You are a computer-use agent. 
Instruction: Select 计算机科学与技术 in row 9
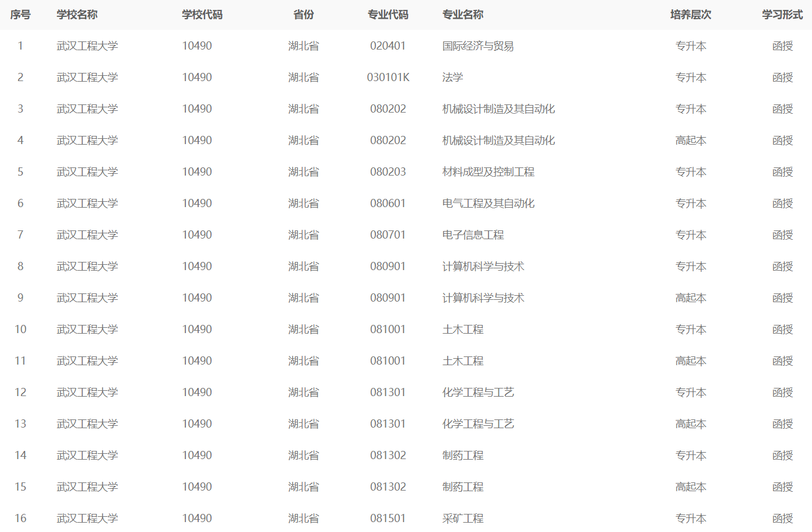(483, 298)
